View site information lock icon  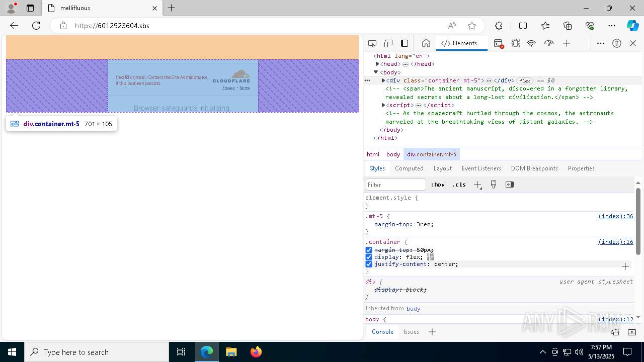coord(63,26)
